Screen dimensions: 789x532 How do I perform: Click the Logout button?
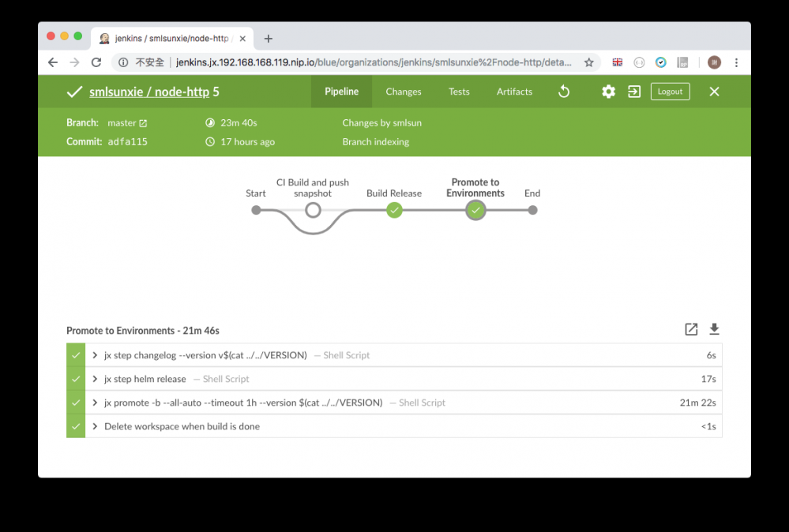tap(670, 92)
